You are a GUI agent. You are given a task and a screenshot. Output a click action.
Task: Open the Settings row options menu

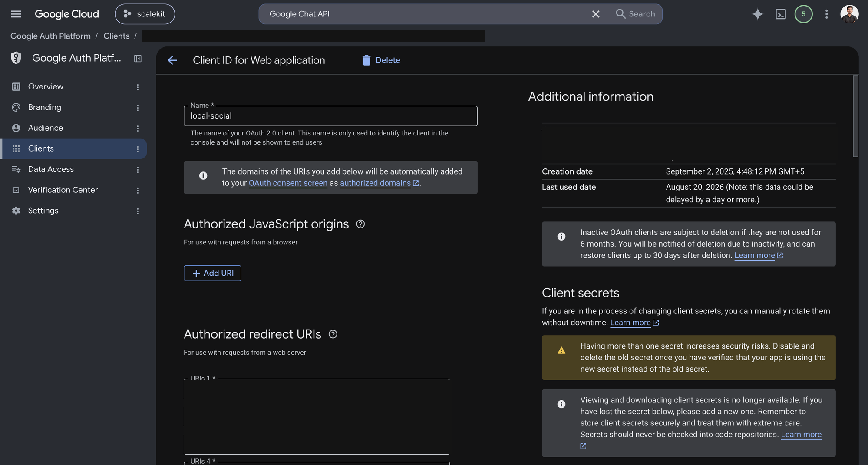coord(138,211)
